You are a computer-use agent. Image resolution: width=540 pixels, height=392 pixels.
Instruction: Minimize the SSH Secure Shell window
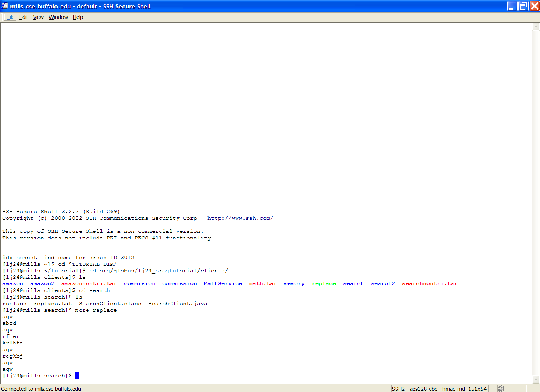coord(512,6)
